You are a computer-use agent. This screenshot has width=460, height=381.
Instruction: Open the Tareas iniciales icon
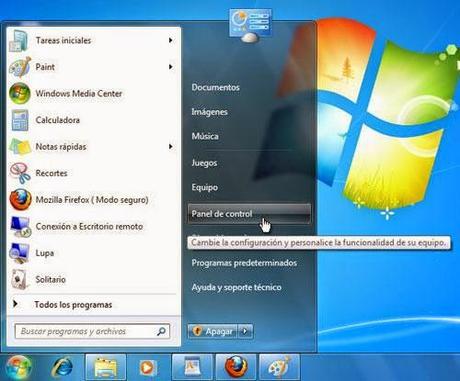(x=19, y=41)
